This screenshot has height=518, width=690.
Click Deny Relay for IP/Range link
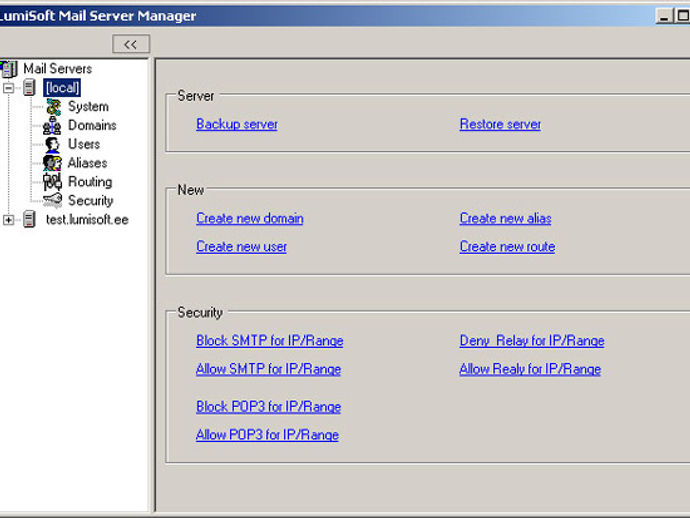[532, 341]
